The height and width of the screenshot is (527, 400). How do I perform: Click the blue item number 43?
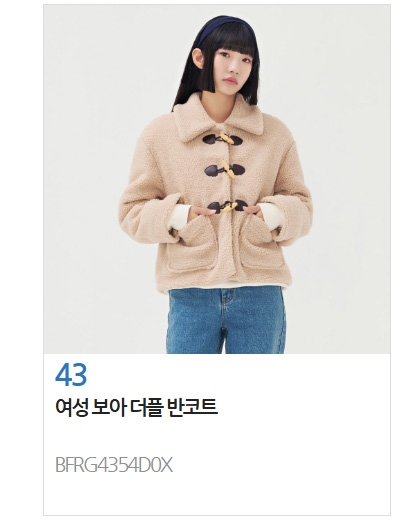(x=71, y=374)
